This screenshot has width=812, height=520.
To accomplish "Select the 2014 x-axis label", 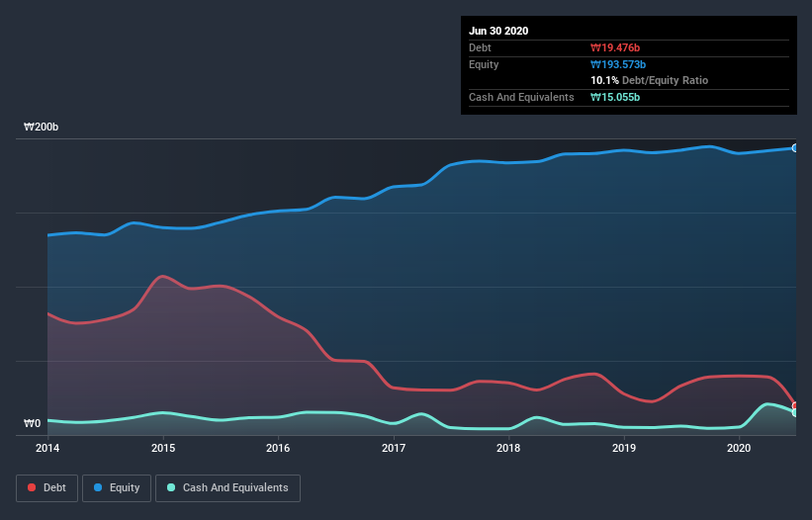I will tap(47, 448).
